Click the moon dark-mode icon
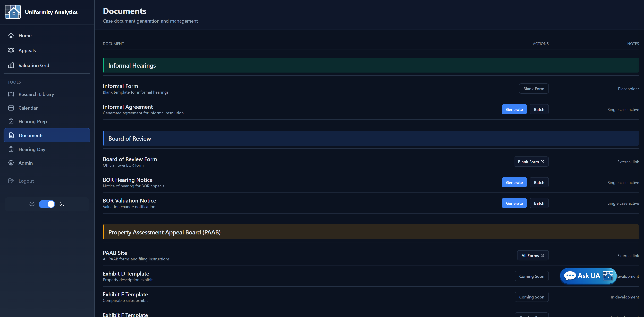 pyautogui.click(x=62, y=204)
